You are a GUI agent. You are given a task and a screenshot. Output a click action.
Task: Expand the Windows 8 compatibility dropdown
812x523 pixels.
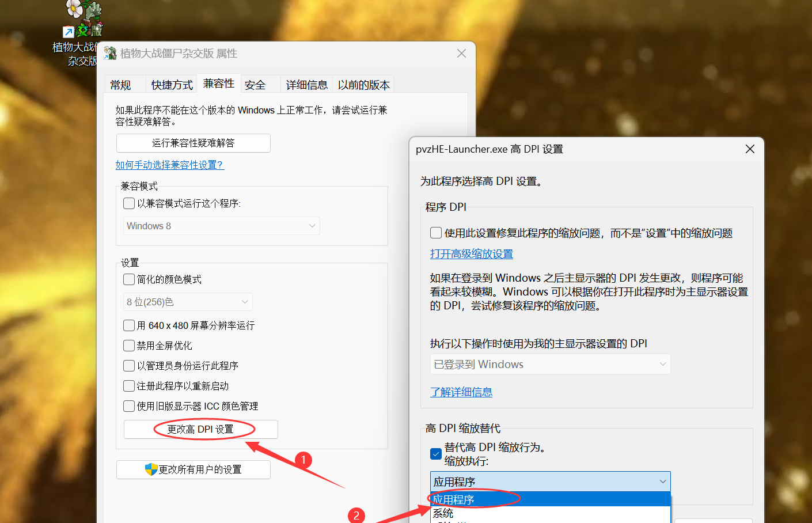coord(222,226)
